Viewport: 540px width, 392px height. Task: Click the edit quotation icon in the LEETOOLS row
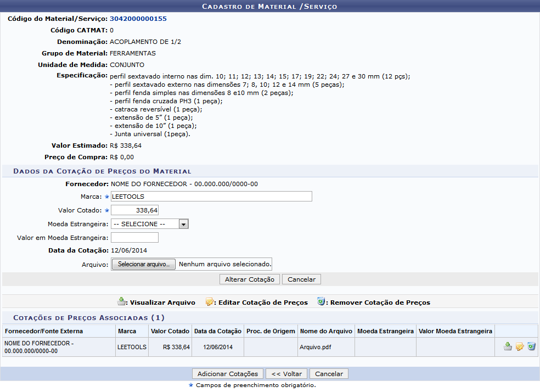click(520, 346)
